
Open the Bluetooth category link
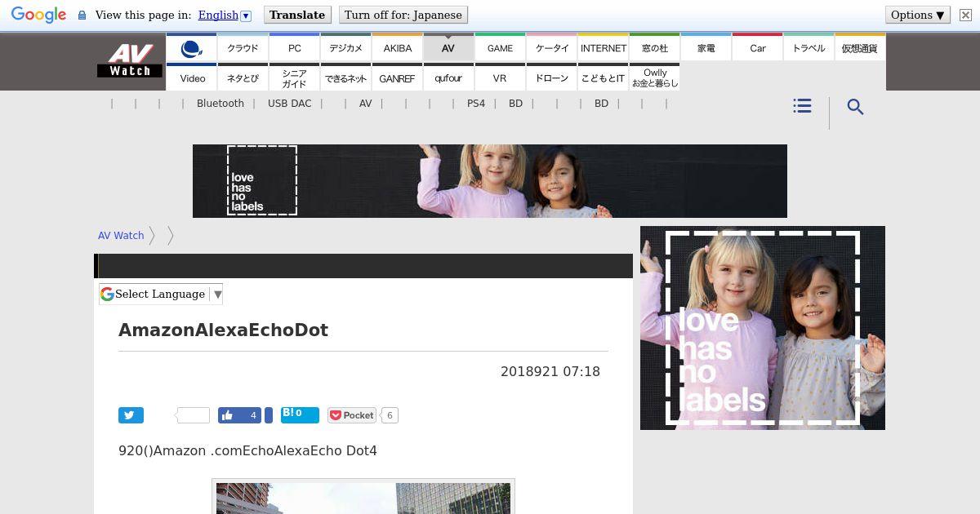[220, 104]
